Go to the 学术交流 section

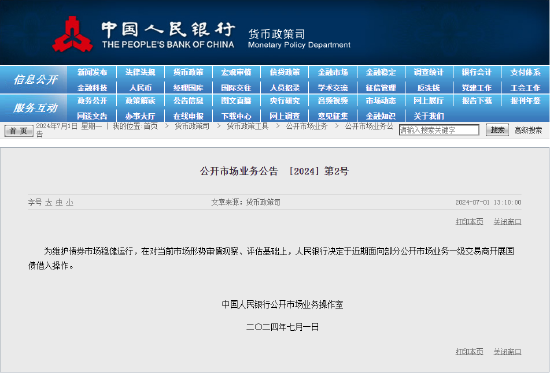[x=333, y=87]
